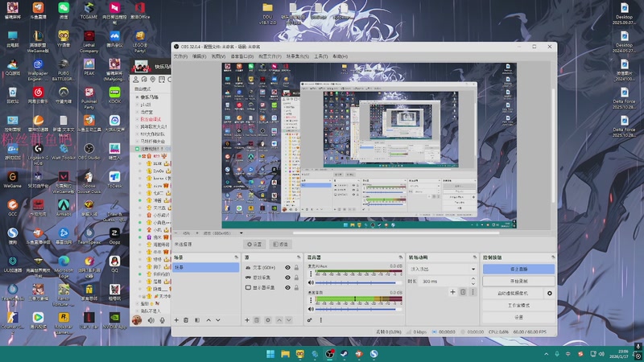The image size is (644, 362).
Task: Pop out the 转场动画 dock with its float icon
Action: [x=474, y=257]
